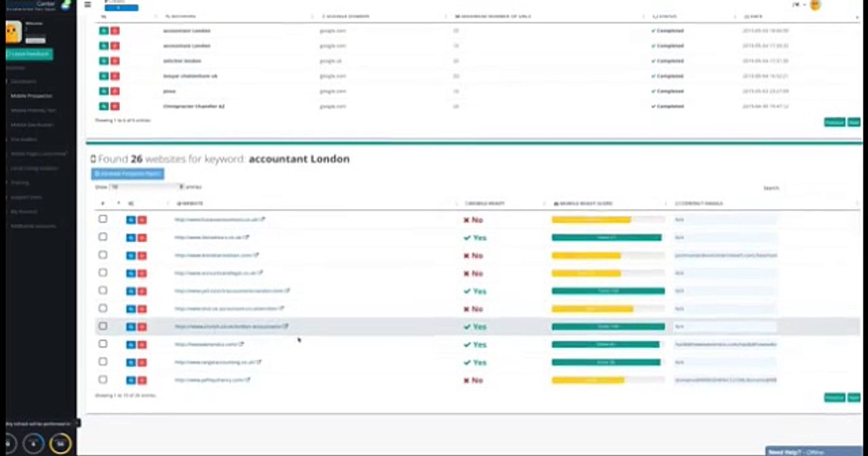View results for the solicitor london search
The height and width of the screenshot is (456, 868).
point(104,61)
